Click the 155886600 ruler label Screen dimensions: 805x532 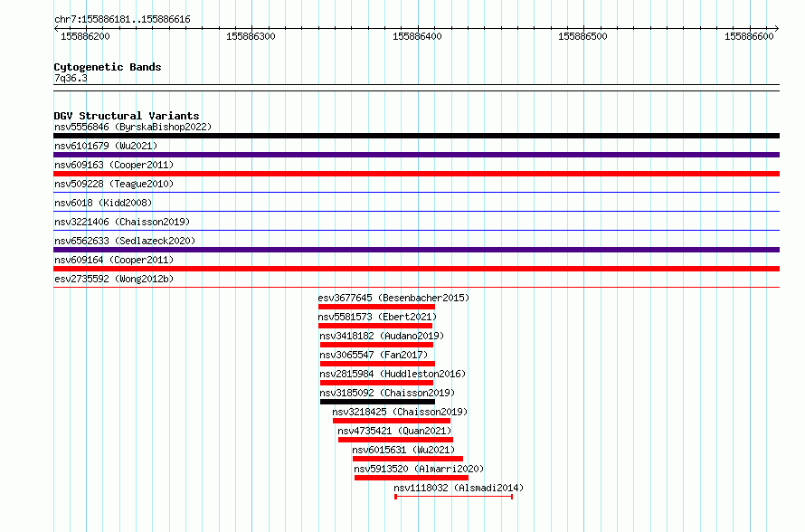tap(749, 36)
